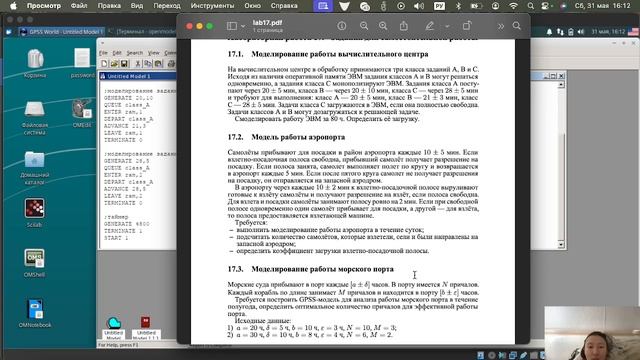Open the VM applications menu icon
The image size is (640, 360).
pos(9,32)
